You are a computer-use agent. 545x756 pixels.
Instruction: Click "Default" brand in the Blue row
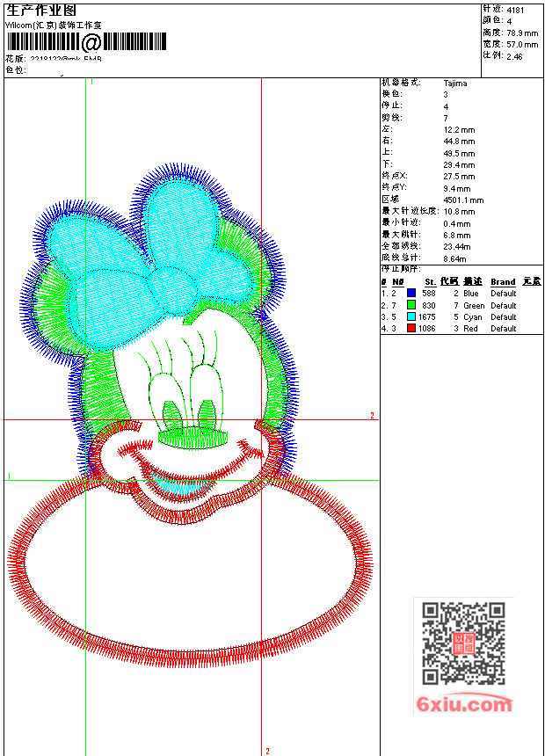coord(504,293)
